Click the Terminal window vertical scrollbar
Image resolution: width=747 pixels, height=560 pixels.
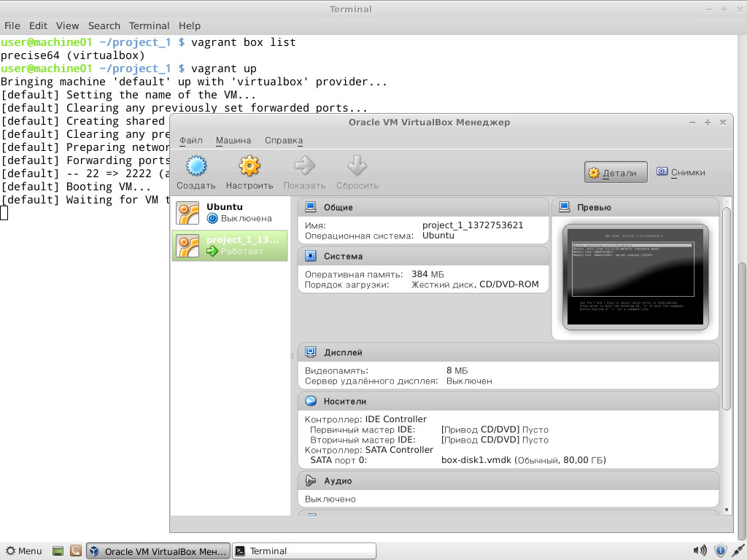coord(742,400)
